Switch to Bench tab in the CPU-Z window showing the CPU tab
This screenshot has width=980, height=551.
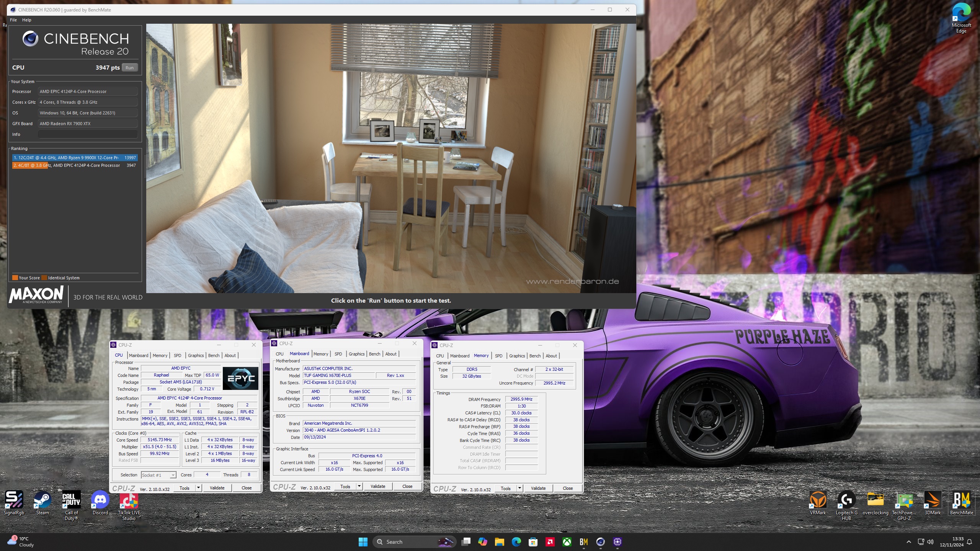pyautogui.click(x=214, y=355)
